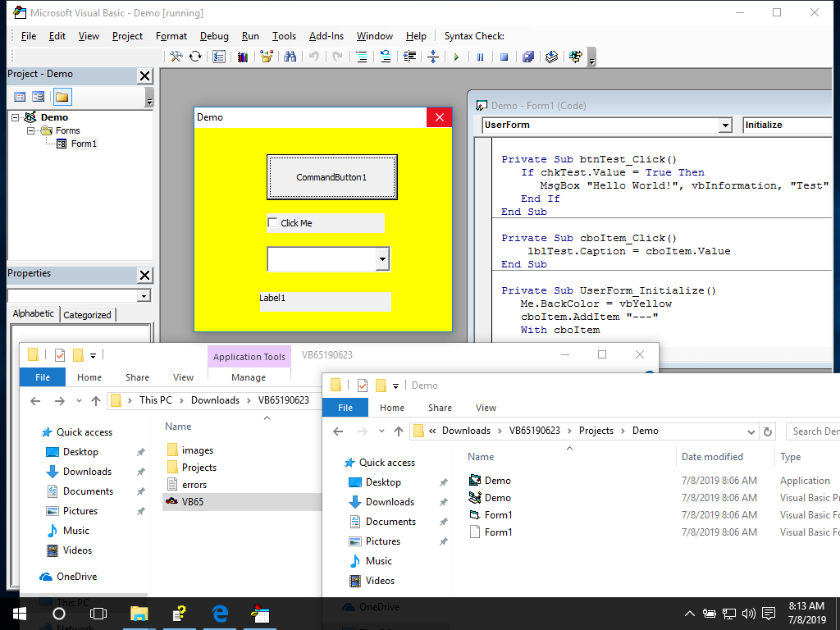Image resolution: width=840 pixels, height=630 pixels.
Task: Click the Undo arrow in the toolbar
Action: tap(313, 57)
